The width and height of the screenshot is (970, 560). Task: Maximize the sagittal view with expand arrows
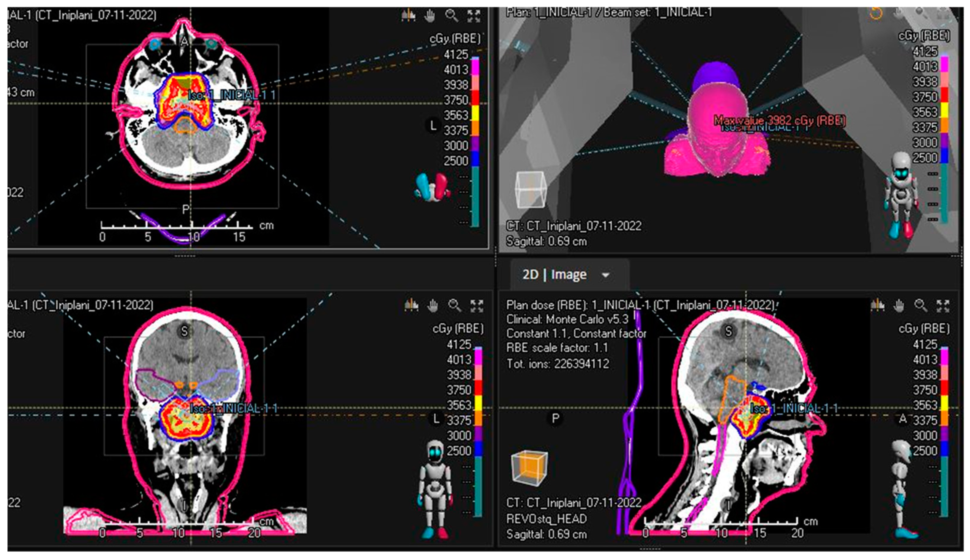(943, 306)
